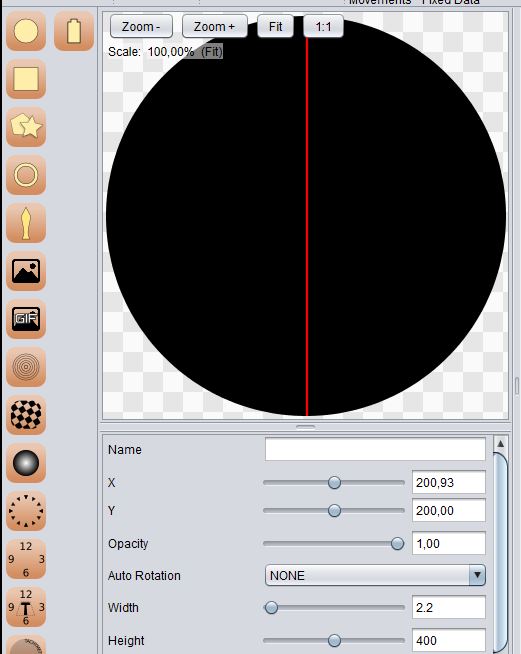This screenshot has width=521, height=654.
Task: Add clock numerals 12-3-6-9 element
Action: click(26, 559)
